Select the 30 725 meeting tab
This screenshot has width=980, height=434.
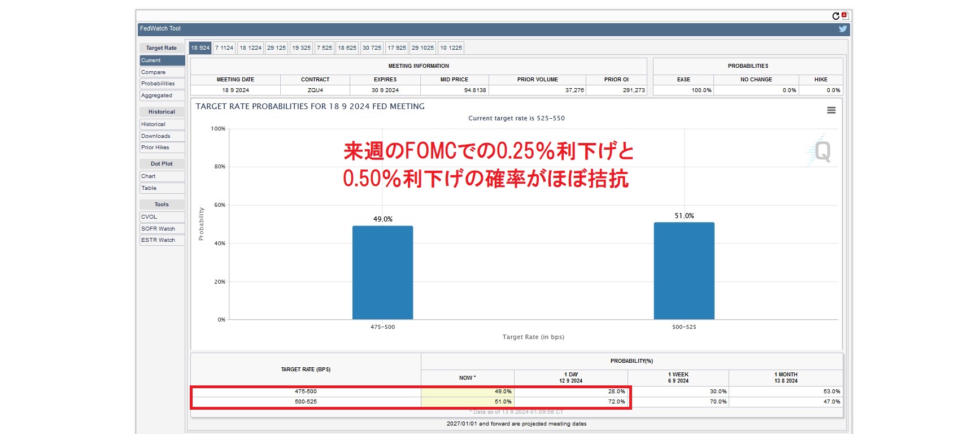pos(372,48)
